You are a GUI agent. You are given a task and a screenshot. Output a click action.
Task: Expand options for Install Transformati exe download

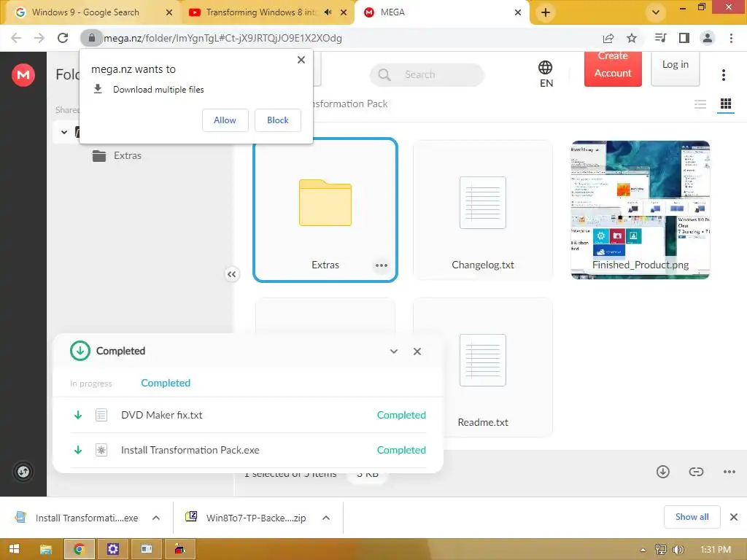click(x=156, y=518)
